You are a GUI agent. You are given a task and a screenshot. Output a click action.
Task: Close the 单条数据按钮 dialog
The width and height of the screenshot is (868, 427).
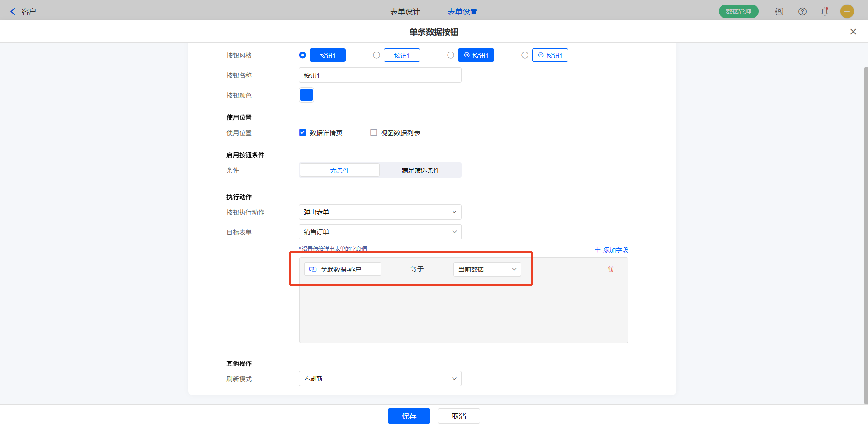[x=853, y=32]
